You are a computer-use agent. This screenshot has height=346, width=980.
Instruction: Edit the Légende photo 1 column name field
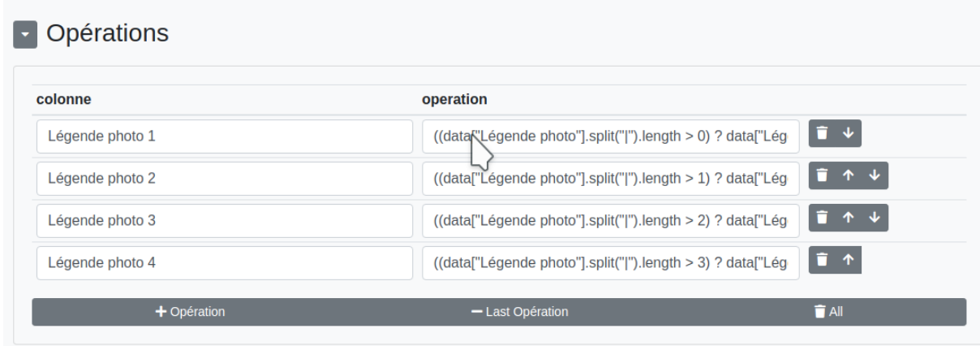(x=224, y=136)
